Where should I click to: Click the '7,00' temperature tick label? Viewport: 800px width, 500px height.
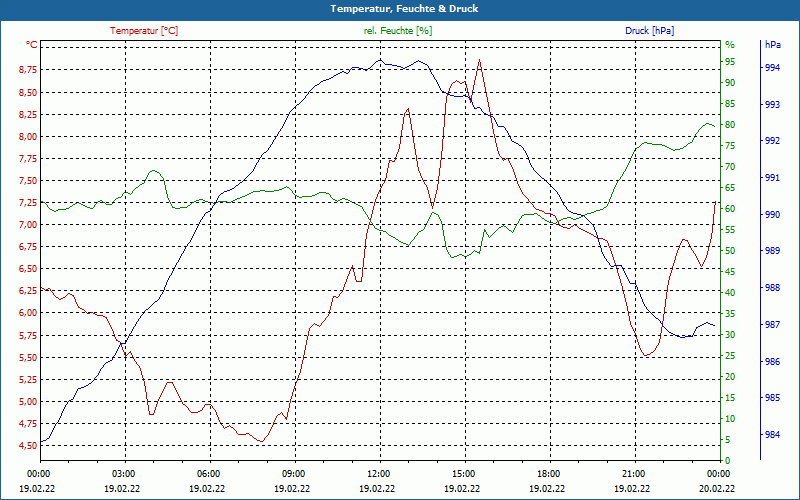(28, 225)
